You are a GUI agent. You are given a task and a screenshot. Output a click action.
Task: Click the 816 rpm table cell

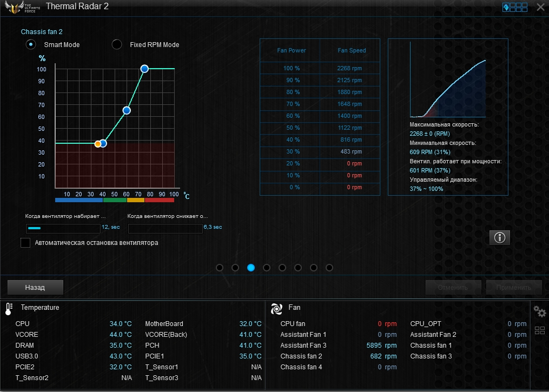point(351,139)
